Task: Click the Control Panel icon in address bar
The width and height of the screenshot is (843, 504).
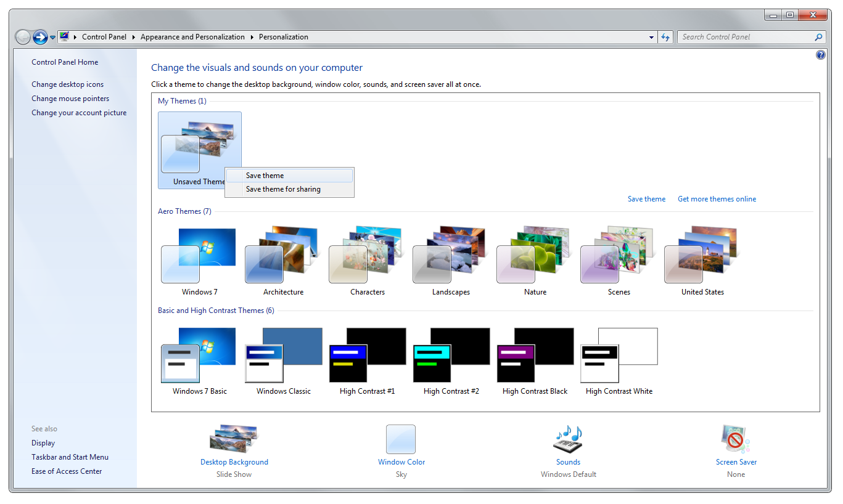Action: tap(64, 37)
